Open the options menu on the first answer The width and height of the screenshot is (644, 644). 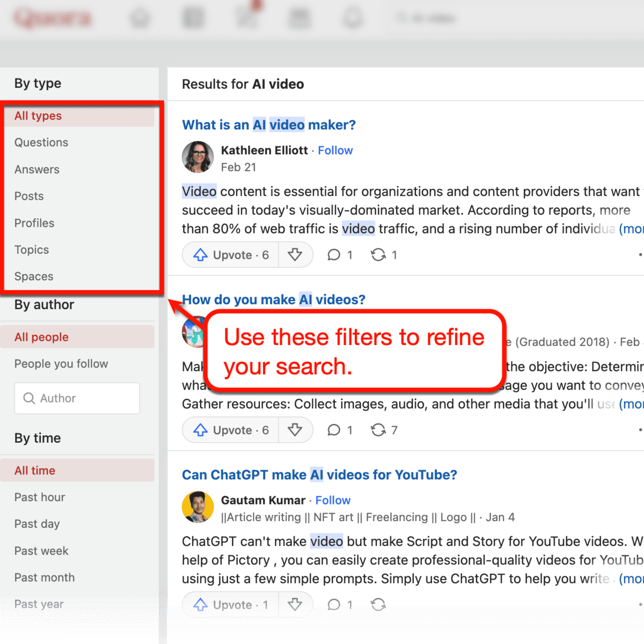[x=640, y=254]
